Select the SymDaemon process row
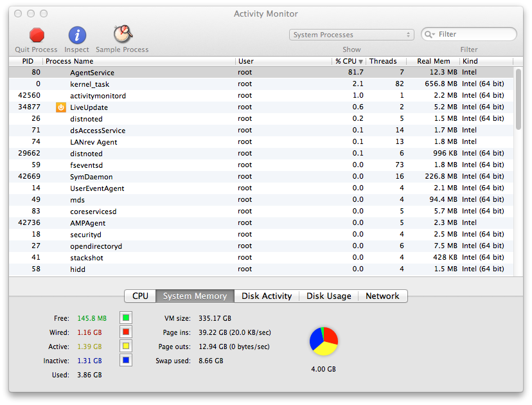 (262, 176)
